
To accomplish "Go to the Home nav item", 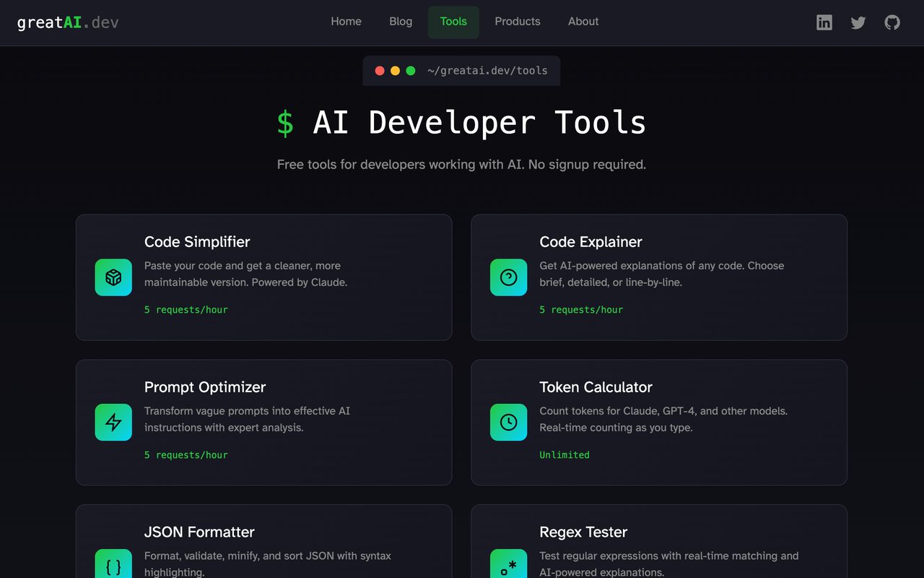I will (346, 22).
